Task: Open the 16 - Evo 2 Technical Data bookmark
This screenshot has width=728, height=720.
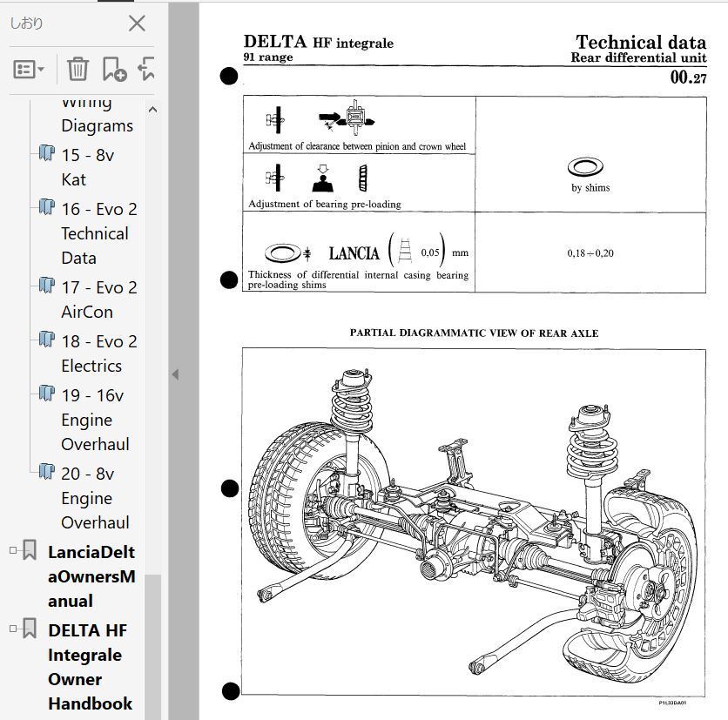Action: (99, 233)
